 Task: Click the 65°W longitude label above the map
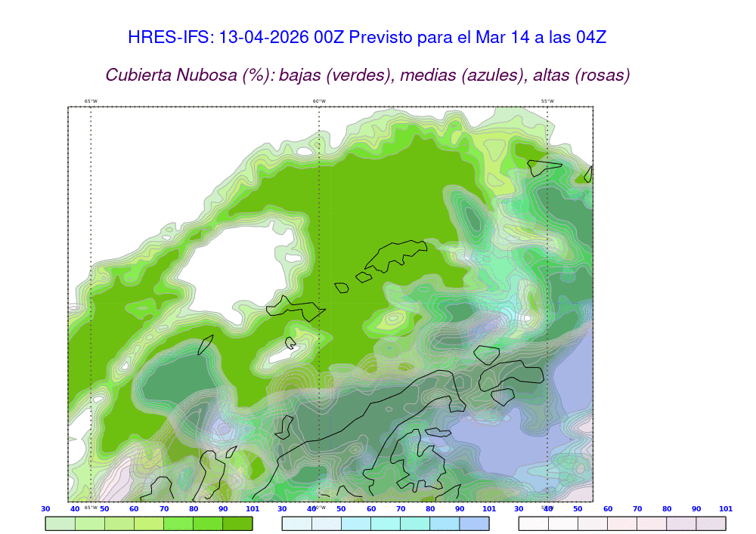(91, 101)
